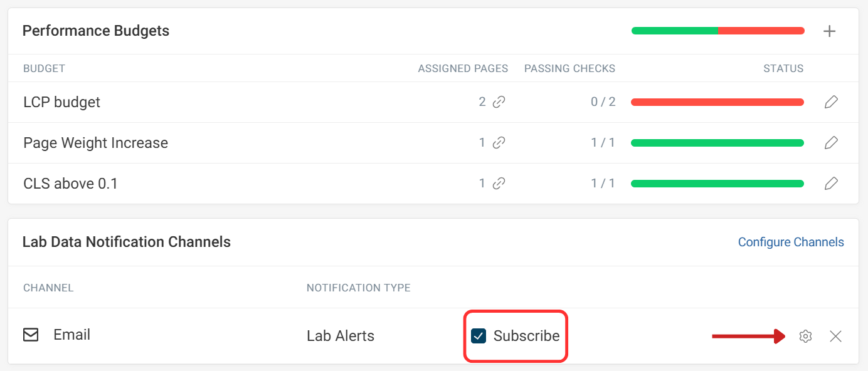Click the Subscribe label text
This screenshot has height=371, width=868.
(526, 336)
